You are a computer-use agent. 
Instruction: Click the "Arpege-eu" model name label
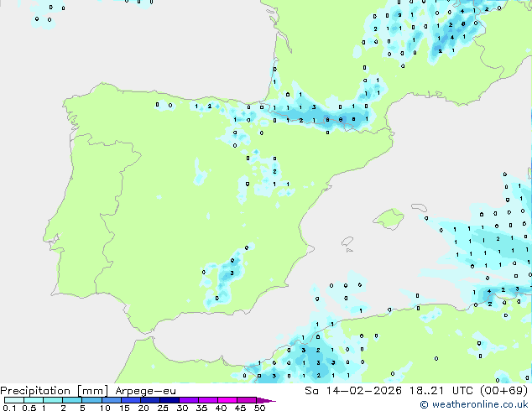pos(145,391)
